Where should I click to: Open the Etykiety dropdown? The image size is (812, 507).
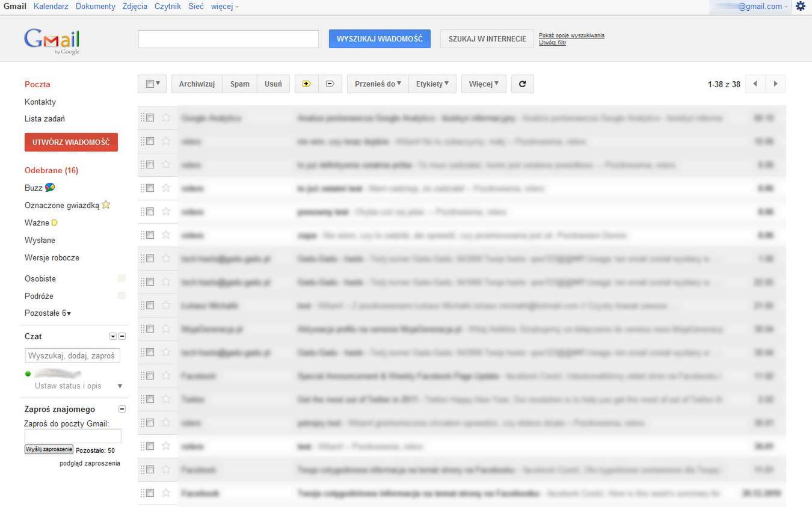pyautogui.click(x=432, y=84)
